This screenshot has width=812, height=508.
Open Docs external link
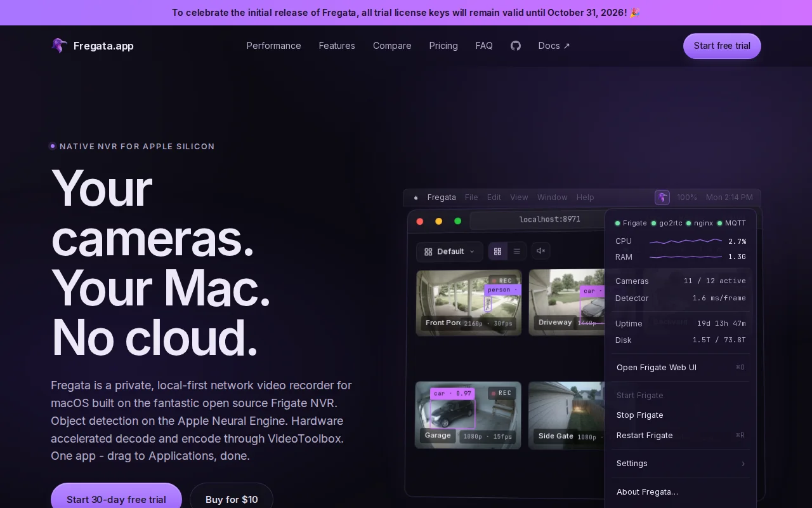[554, 46]
